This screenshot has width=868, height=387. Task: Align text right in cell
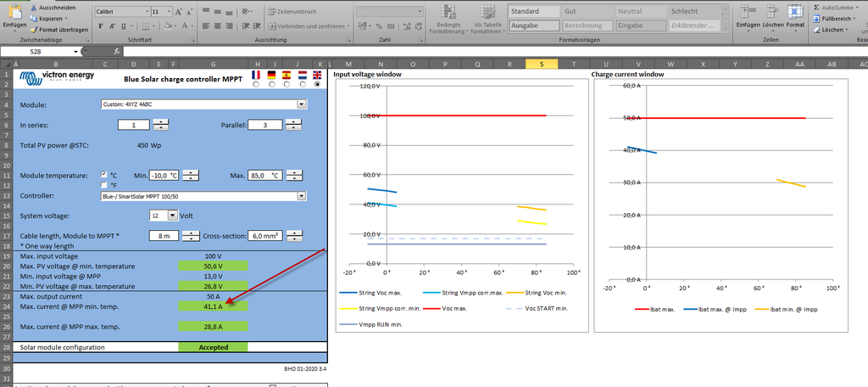(x=229, y=25)
